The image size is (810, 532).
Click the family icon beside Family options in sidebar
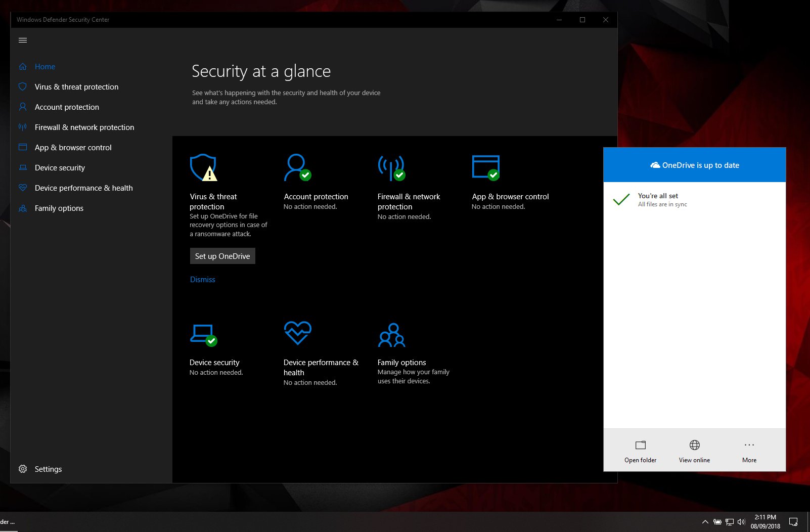click(23, 208)
